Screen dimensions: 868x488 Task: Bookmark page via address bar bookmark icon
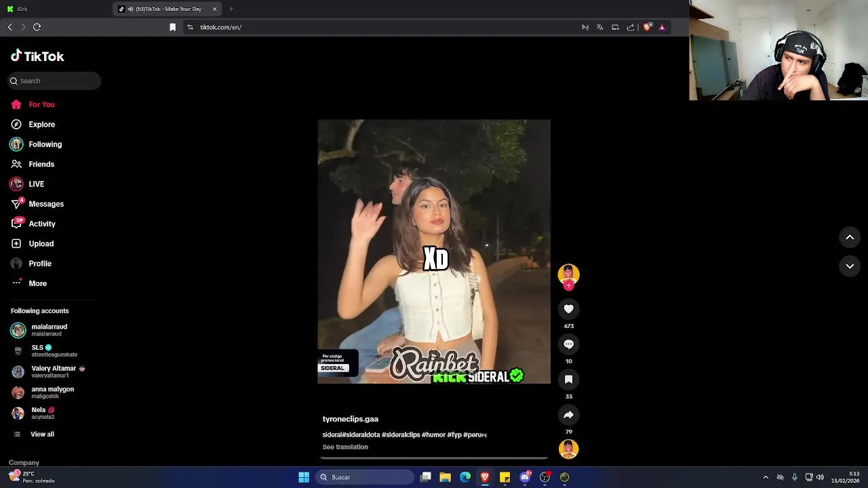coord(173,27)
